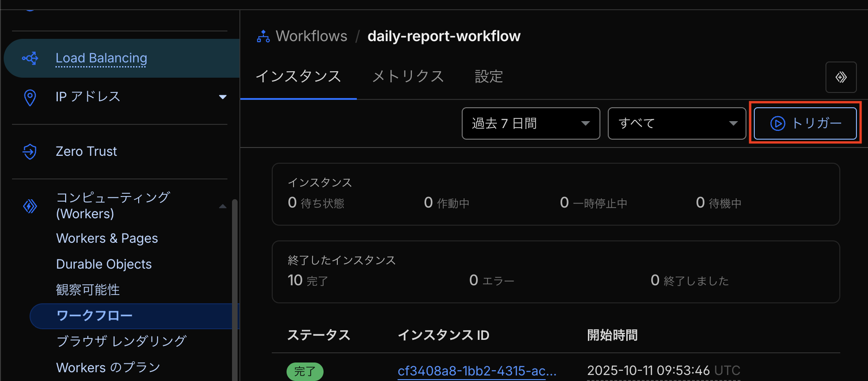
Task: Click the ステータス column header
Action: point(318,335)
